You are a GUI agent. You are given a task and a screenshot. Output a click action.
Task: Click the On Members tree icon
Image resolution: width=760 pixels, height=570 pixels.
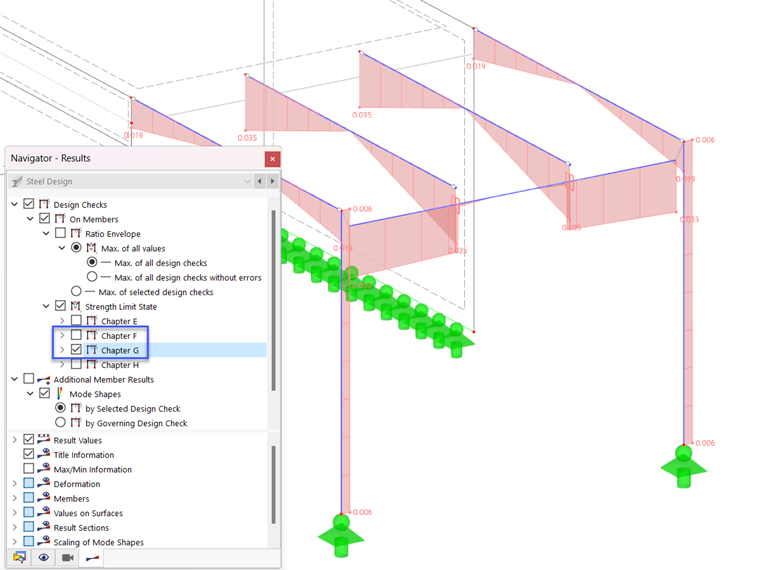pos(60,219)
